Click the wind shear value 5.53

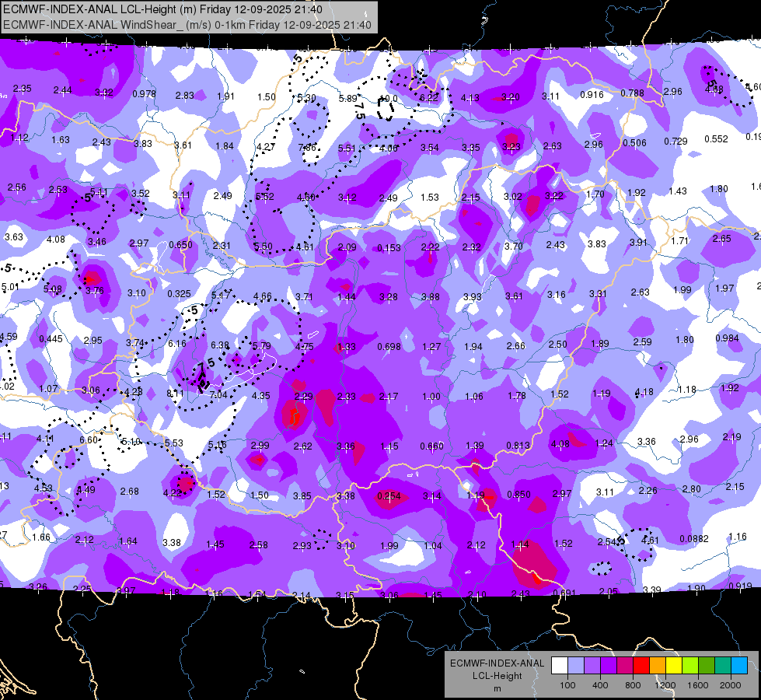(174, 443)
